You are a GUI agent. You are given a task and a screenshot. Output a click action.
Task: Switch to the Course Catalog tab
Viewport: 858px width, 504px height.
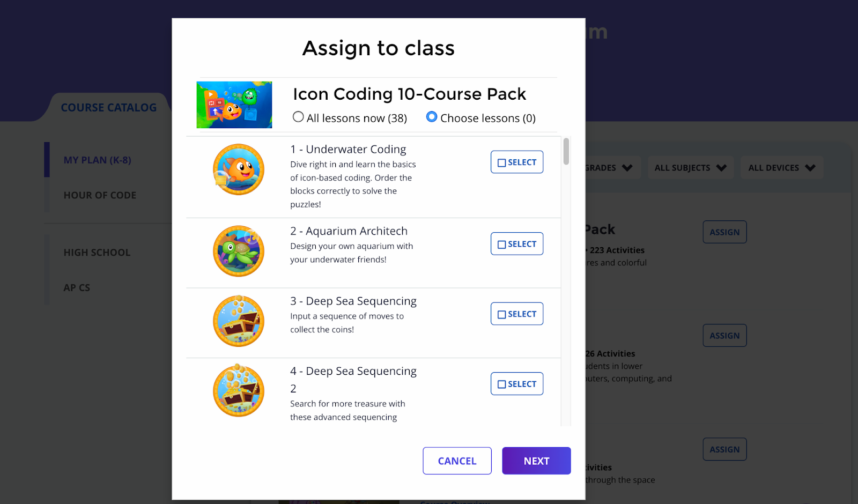109,108
